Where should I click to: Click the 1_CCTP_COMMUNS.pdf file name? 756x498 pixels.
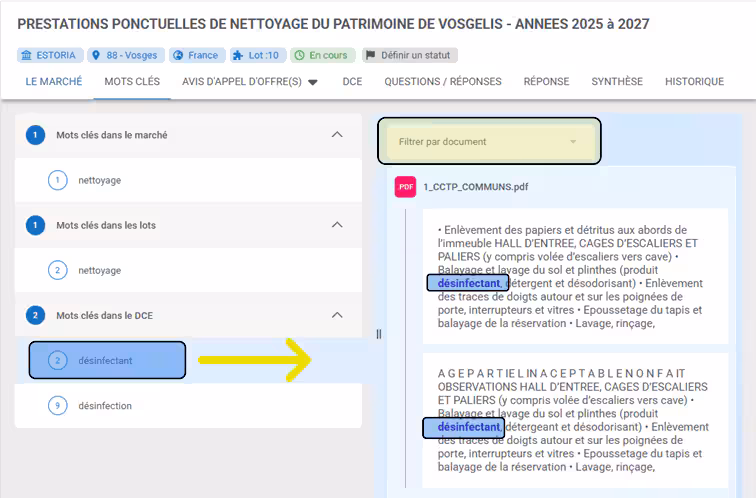(476, 186)
